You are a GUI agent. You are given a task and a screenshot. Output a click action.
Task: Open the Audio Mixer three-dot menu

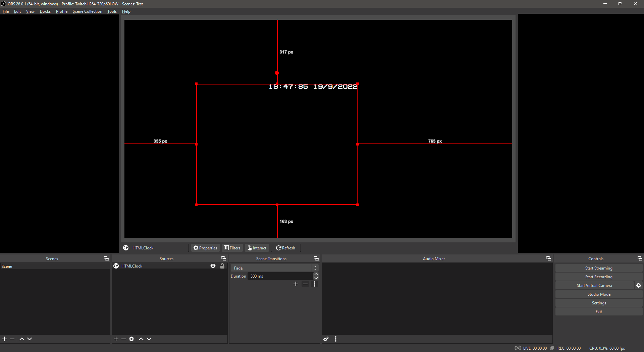(336, 339)
